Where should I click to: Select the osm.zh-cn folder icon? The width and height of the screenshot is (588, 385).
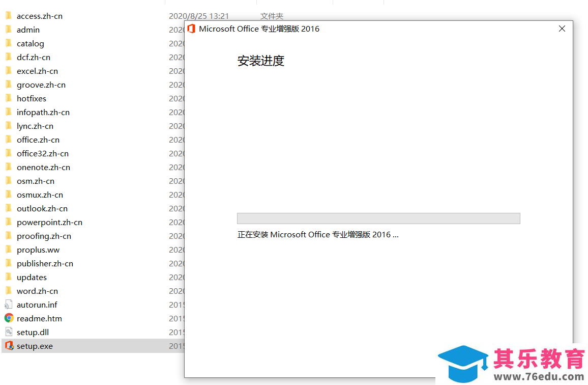pyautogui.click(x=9, y=181)
